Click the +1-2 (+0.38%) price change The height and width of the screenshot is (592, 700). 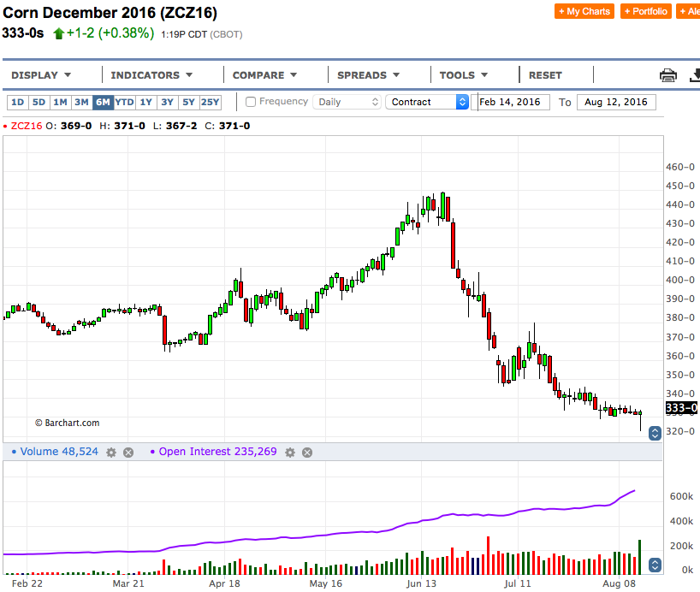[110, 33]
